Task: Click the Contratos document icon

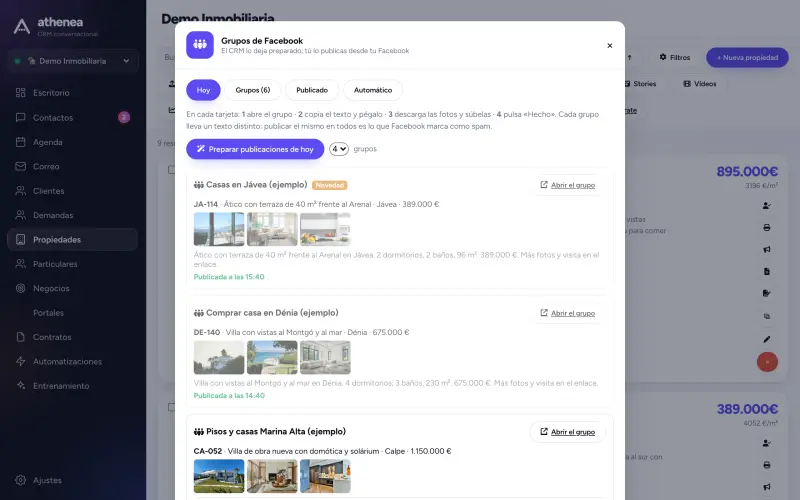Action: (20, 337)
